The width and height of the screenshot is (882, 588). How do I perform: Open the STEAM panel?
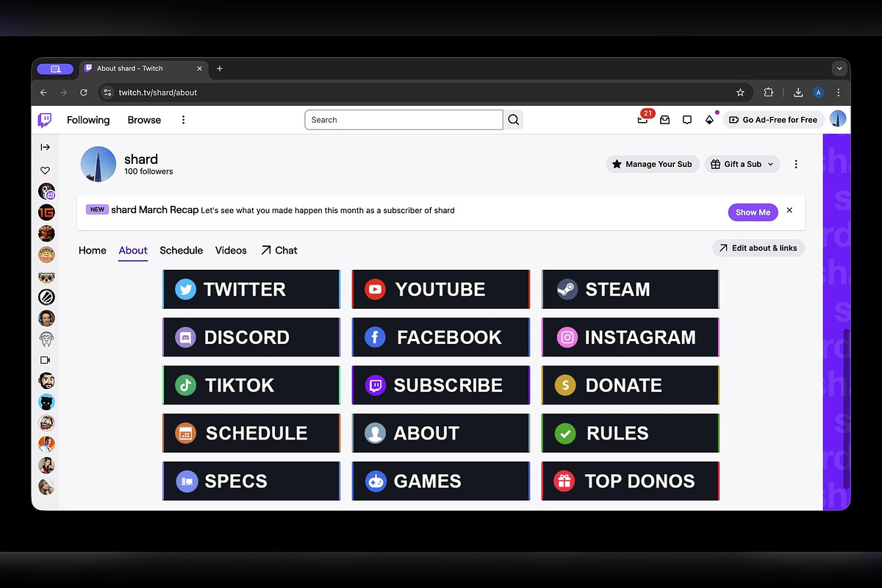[x=631, y=289]
